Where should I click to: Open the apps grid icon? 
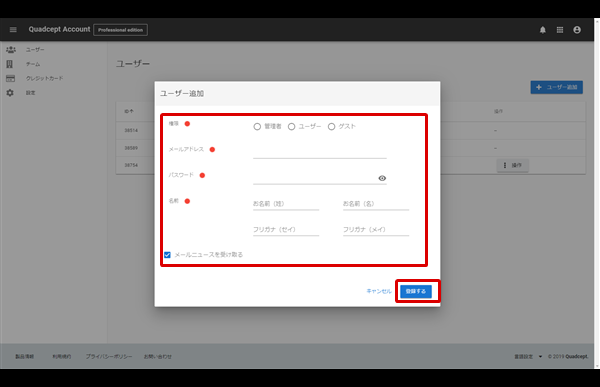[560, 30]
